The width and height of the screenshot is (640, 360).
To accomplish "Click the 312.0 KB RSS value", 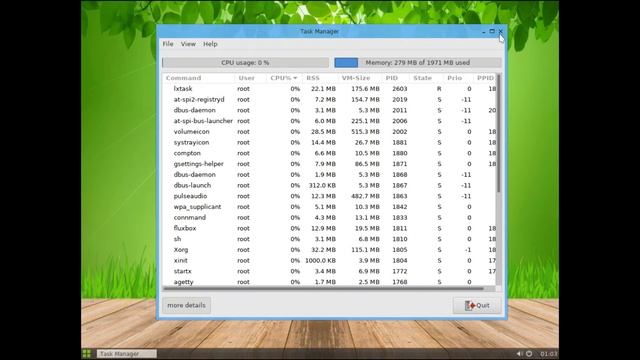I will point(322,185).
